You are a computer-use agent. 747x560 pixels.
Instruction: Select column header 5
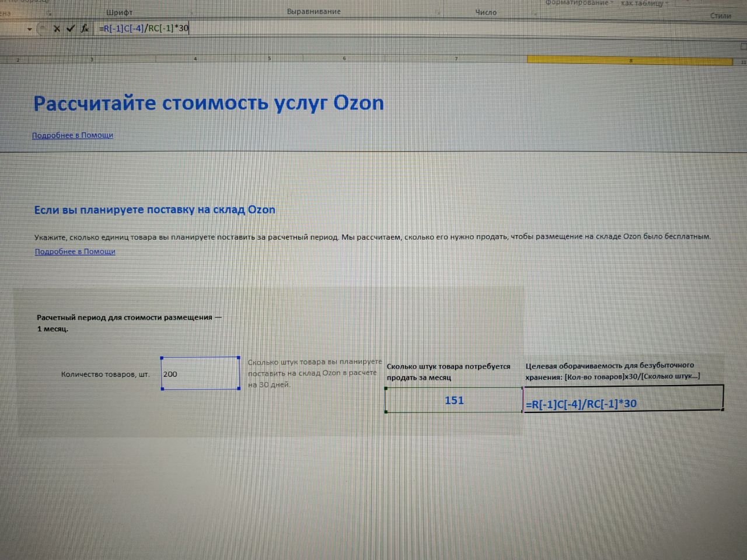point(269,59)
